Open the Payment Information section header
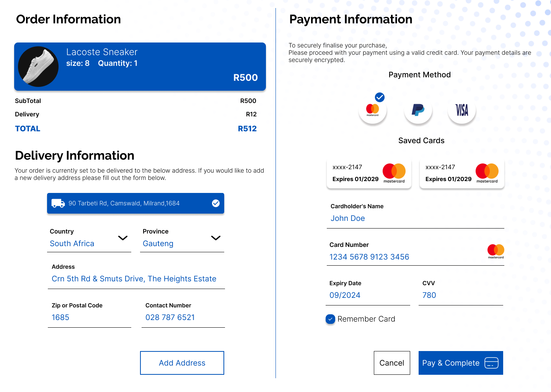The width and height of the screenshot is (551, 392). (x=351, y=19)
